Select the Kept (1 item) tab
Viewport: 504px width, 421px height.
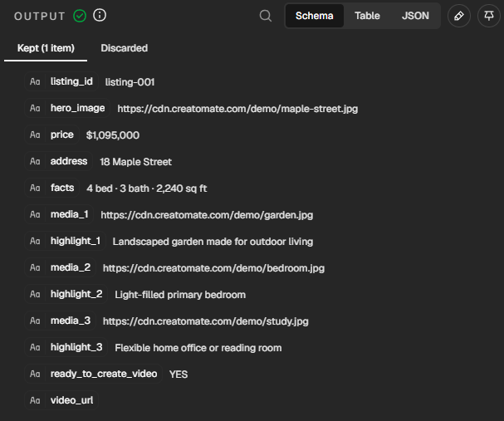click(x=46, y=48)
